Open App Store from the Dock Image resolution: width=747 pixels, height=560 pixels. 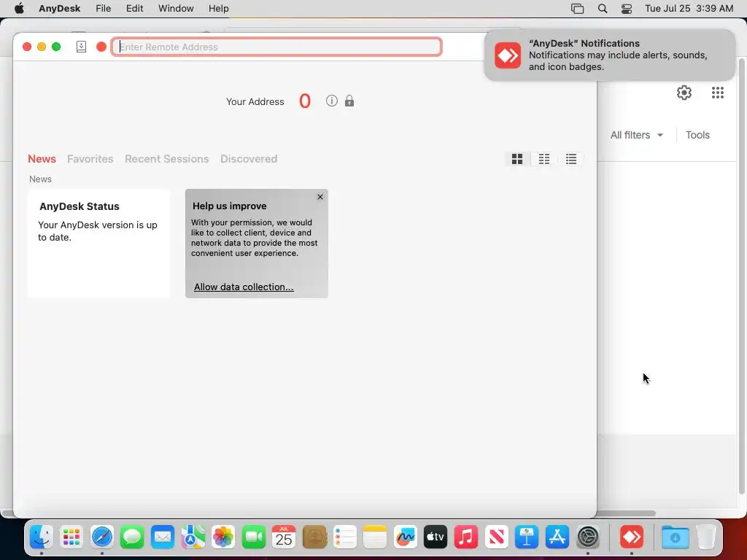[557, 537]
